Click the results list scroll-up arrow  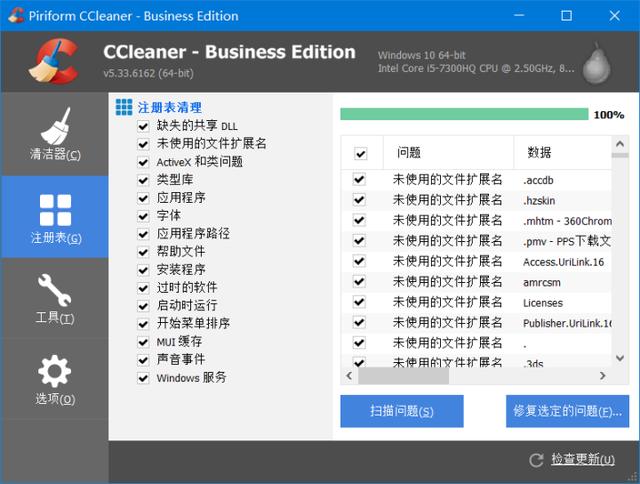pyautogui.click(x=620, y=144)
